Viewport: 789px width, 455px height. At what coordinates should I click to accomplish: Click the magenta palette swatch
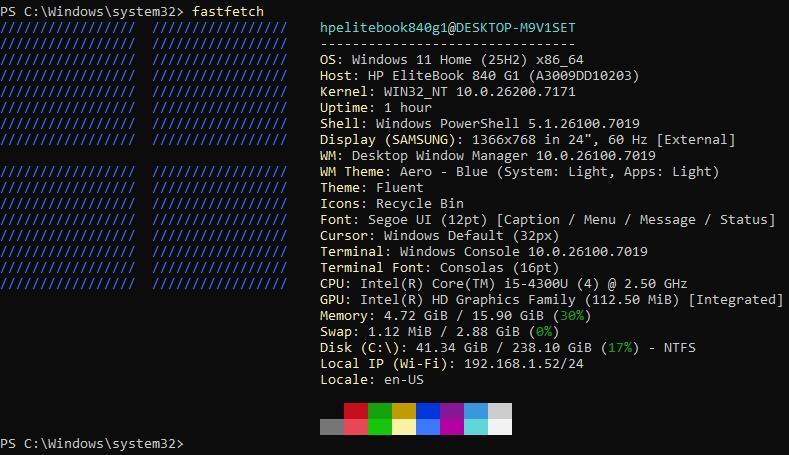(x=452, y=427)
